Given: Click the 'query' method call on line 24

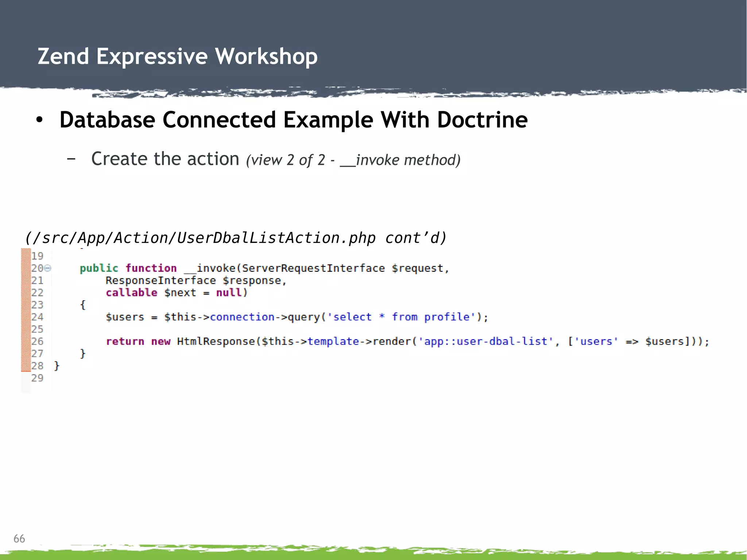Looking at the screenshot, I should (304, 317).
